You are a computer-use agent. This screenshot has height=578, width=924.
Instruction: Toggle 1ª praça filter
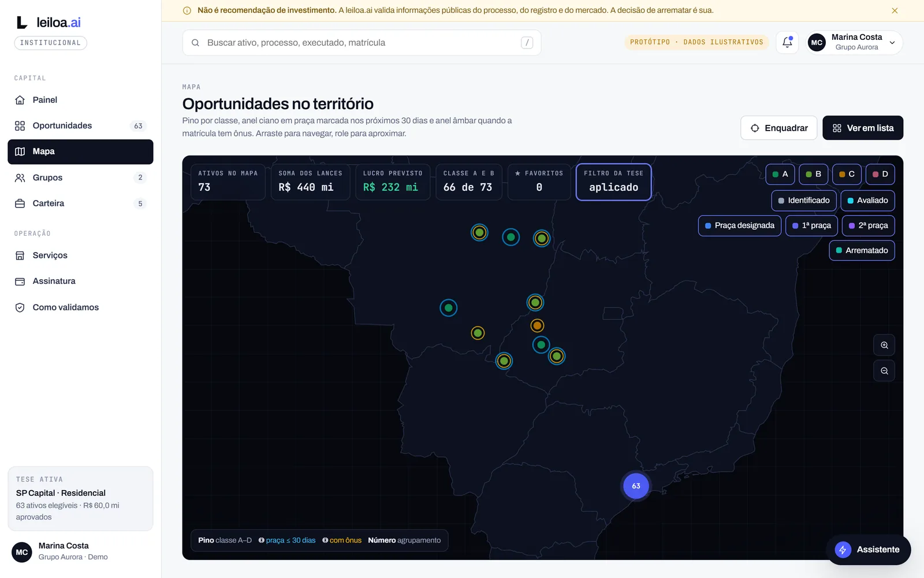811,225
